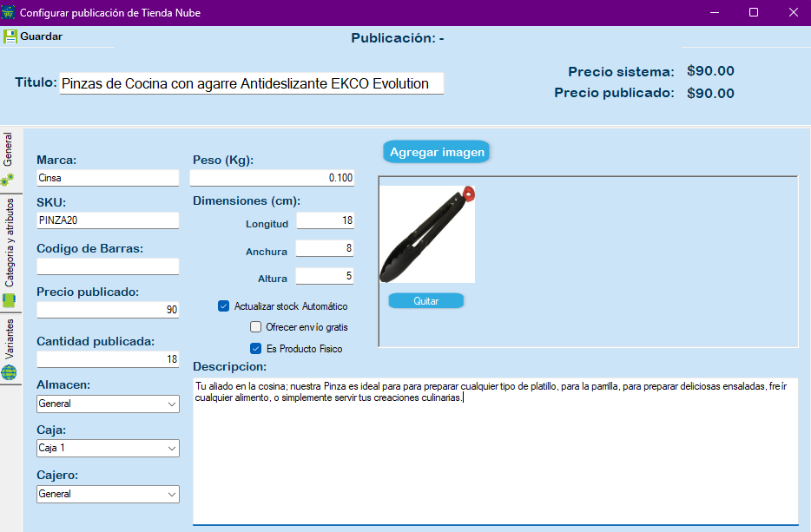The height and width of the screenshot is (532, 811).
Task: Click the green Guardar save icon
Action: [x=10, y=36]
